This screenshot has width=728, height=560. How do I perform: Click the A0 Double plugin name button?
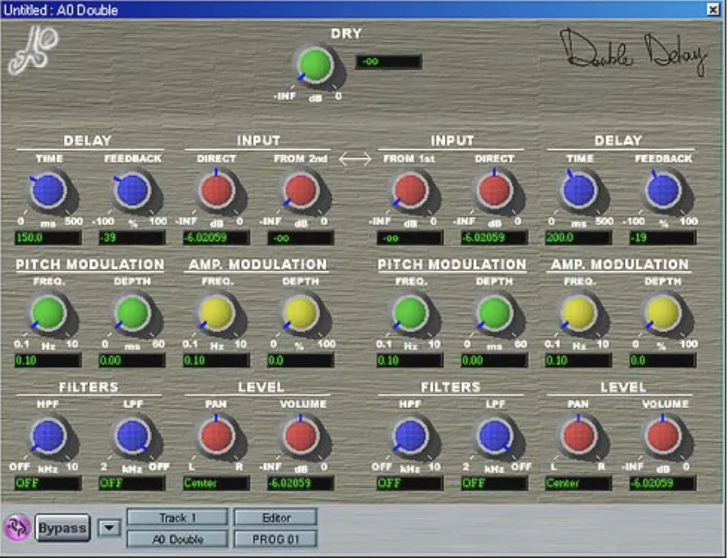coord(177,539)
